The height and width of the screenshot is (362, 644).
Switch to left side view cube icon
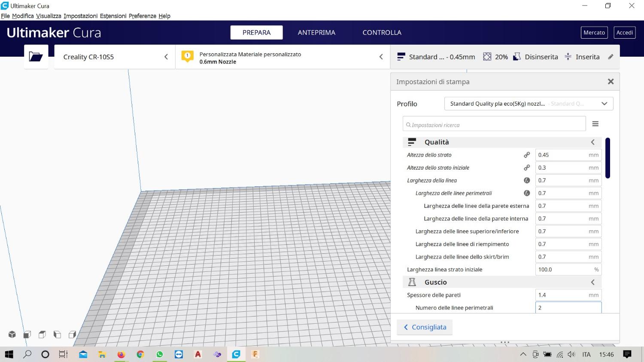(57, 335)
